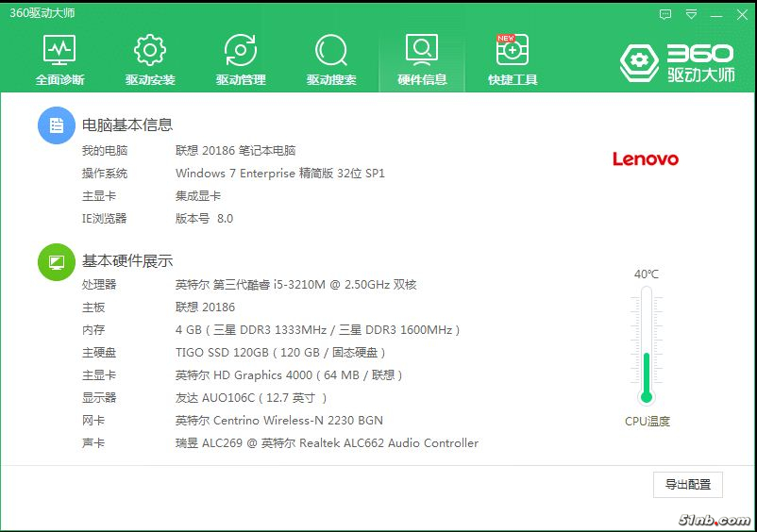
Task: Go to the 驱动管理 driver management section
Action: coord(241,60)
